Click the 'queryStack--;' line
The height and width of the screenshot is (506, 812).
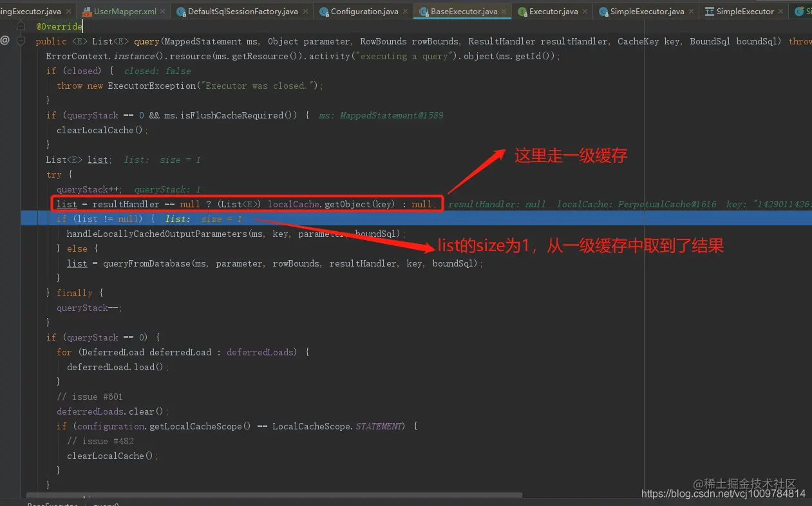coord(90,308)
